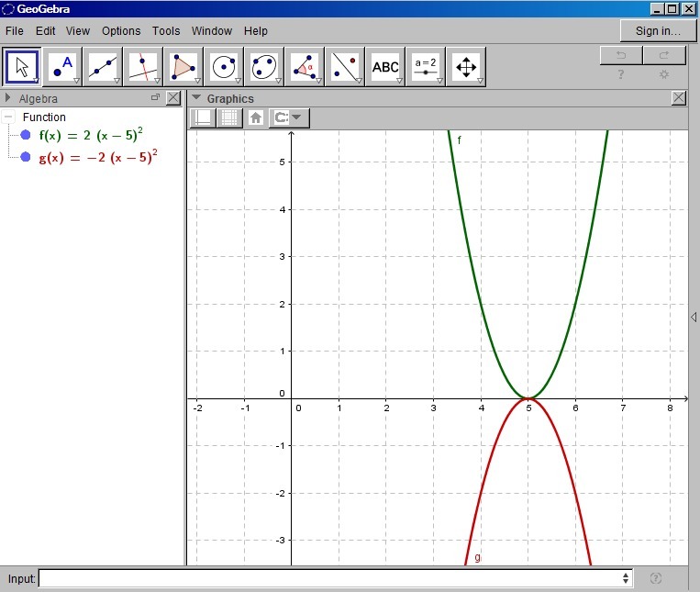The height and width of the screenshot is (592, 700).
Task: Select the Angle measurement tool
Action: click(305, 66)
